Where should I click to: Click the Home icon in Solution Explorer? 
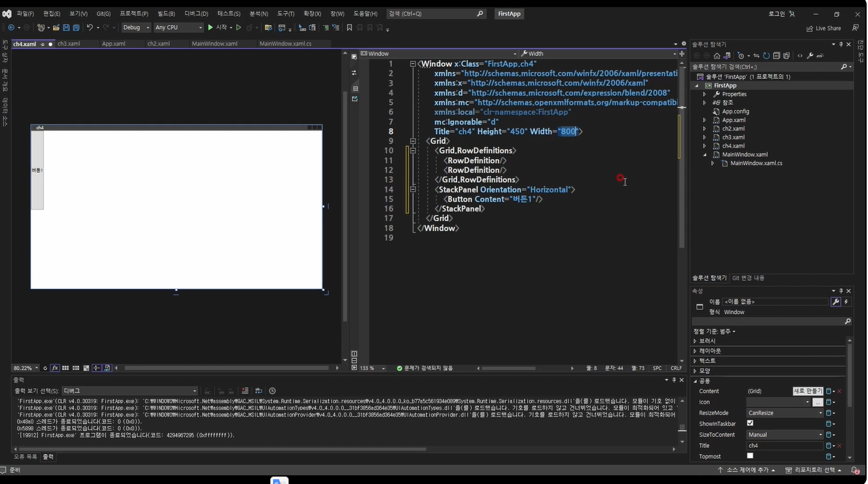(x=717, y=56)
